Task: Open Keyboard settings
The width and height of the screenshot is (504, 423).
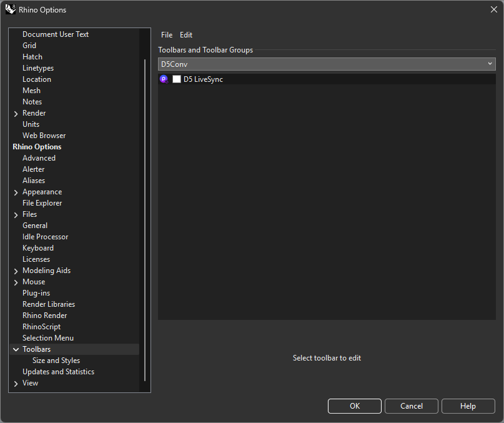Action: pos(38,248)
